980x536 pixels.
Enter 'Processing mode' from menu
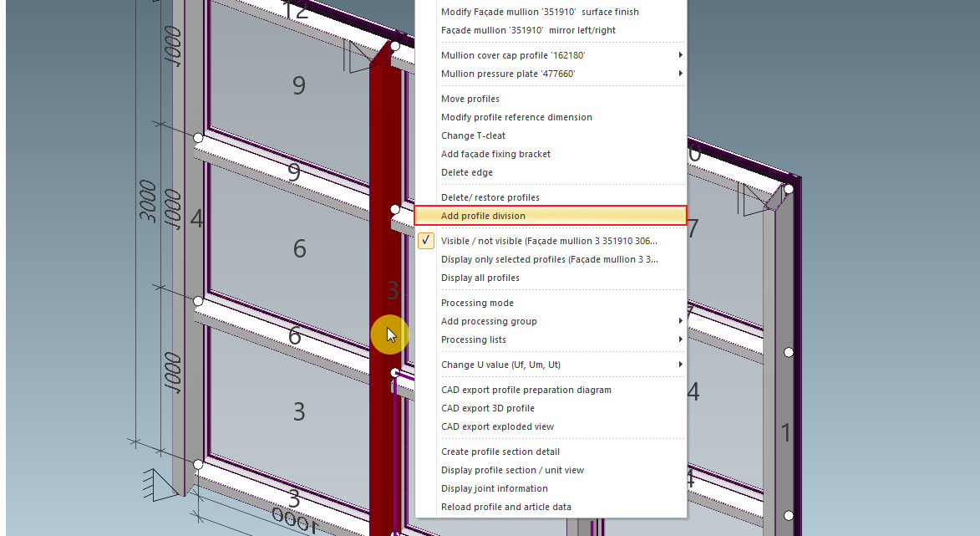tap(477, 303)
